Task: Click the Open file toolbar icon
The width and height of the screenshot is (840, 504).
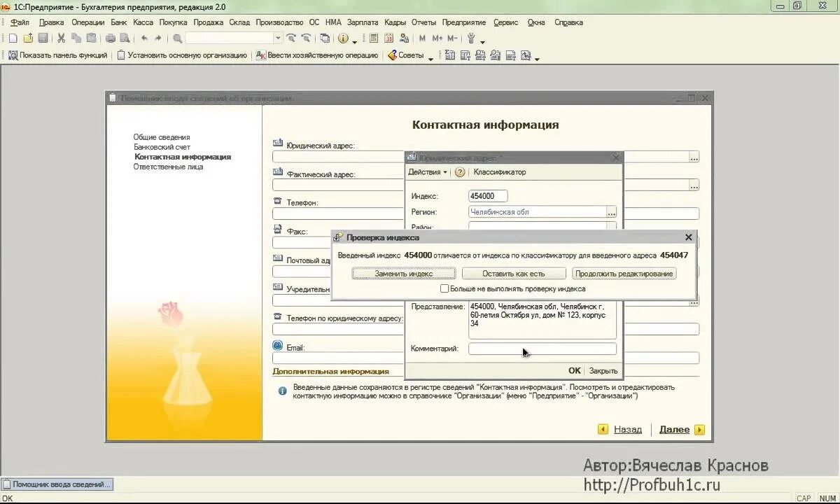Action: [28, 38]
